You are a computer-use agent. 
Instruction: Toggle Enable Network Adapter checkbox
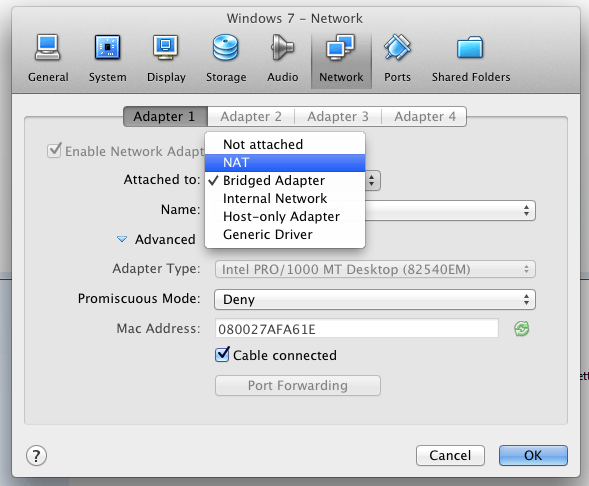pyautogui.click(x=54, y=151)
